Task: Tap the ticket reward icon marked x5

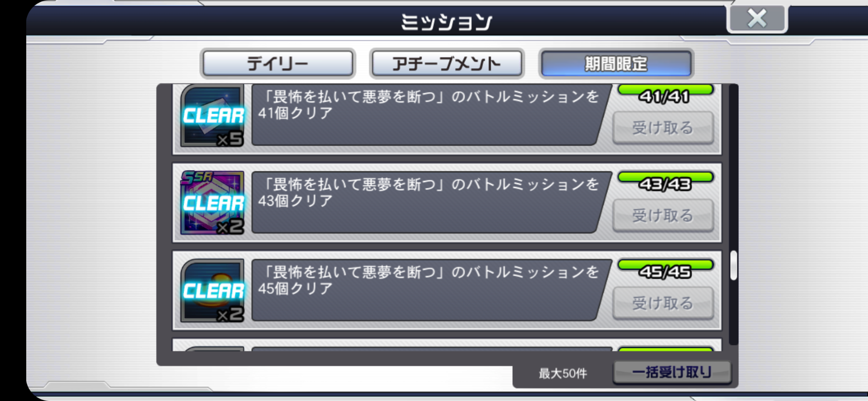Action: [x=212, y=115]
